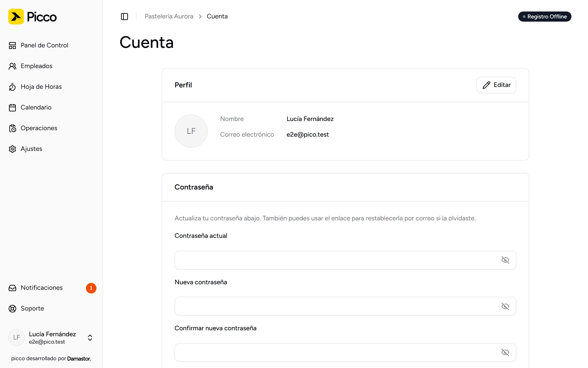Open Panel de Control in the sidebar
Image resolution: width=588 pixels, height=368 pixels.
pyautogui.click(x=51, y=45)
